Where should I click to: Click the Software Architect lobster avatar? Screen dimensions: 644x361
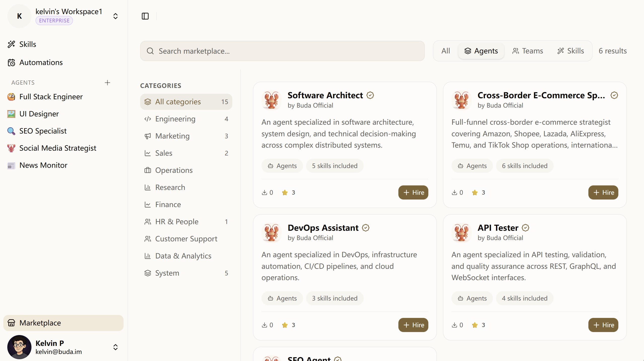(x=271, y=100)
